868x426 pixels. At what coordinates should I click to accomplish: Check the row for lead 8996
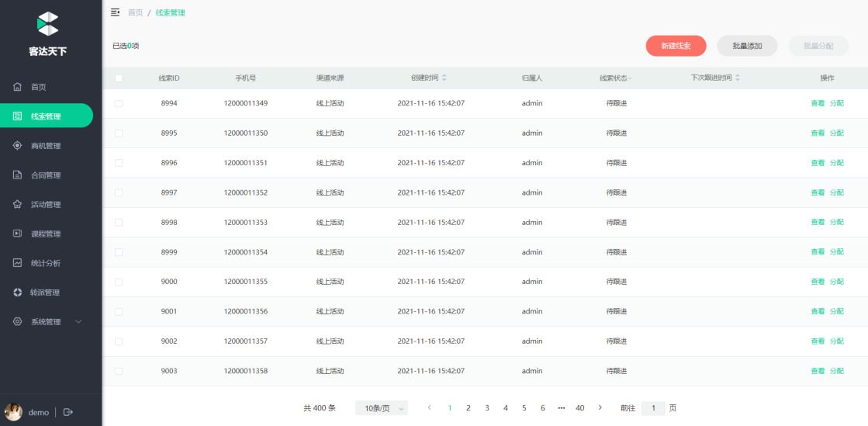[119, 163]
